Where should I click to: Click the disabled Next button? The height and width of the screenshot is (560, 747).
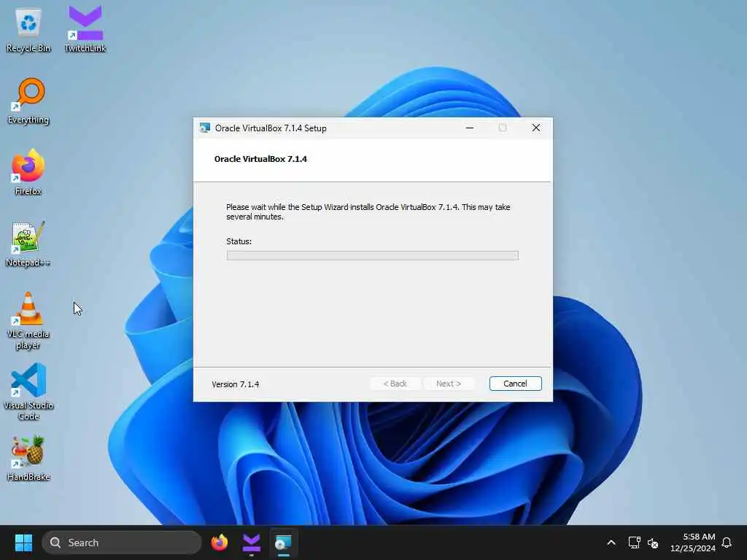449,384
